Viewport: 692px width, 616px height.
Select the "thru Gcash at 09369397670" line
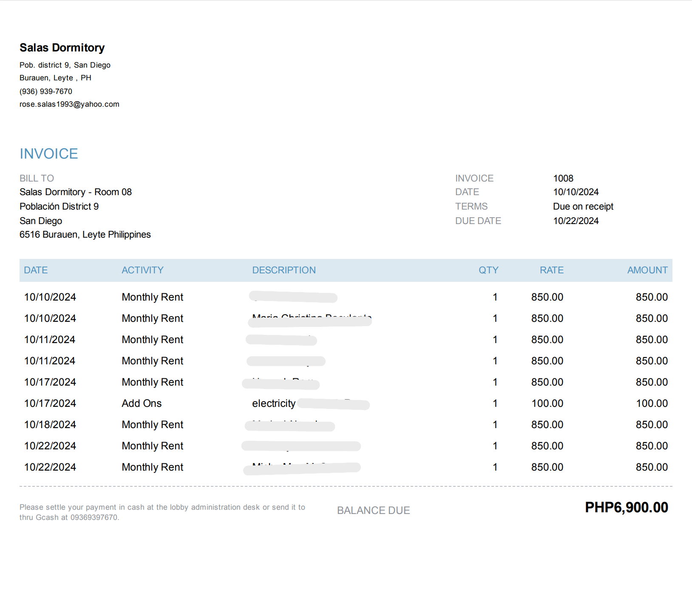69,517
